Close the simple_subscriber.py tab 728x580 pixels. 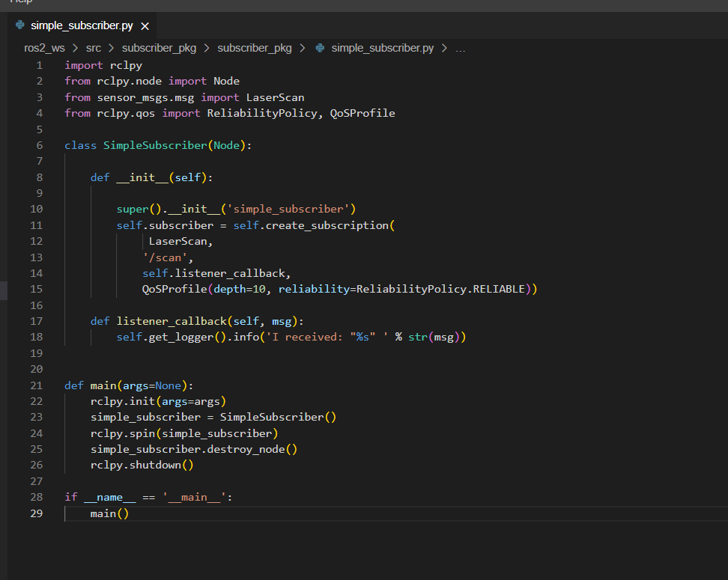pos(145,26)
